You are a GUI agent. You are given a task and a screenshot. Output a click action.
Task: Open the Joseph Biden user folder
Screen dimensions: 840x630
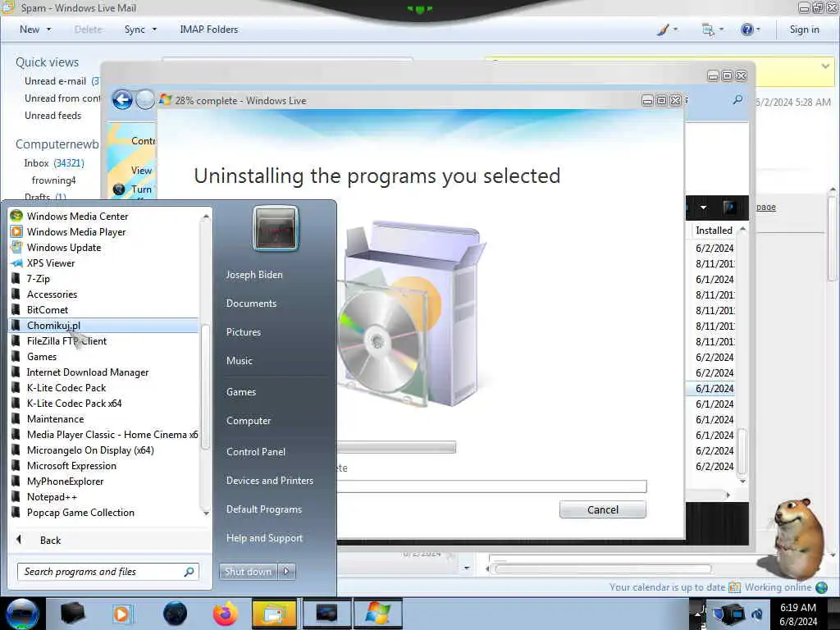coord(254,275)
